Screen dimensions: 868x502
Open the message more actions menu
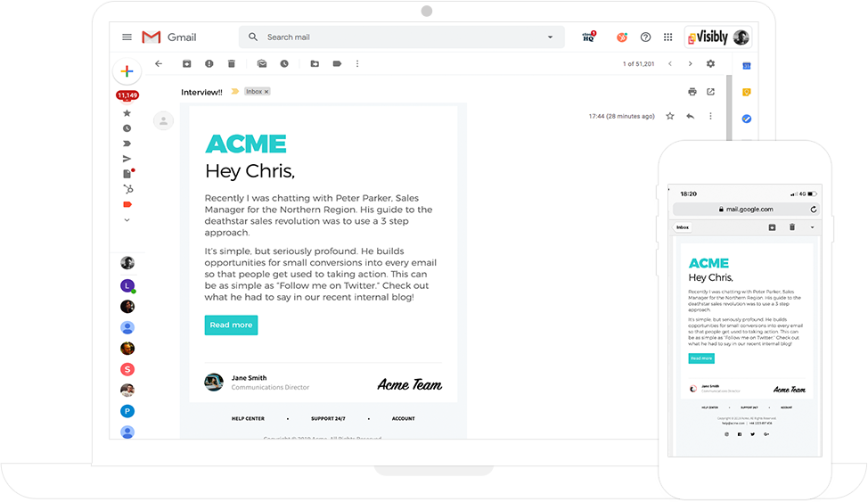pyautogui.click(x=711, y=116)
